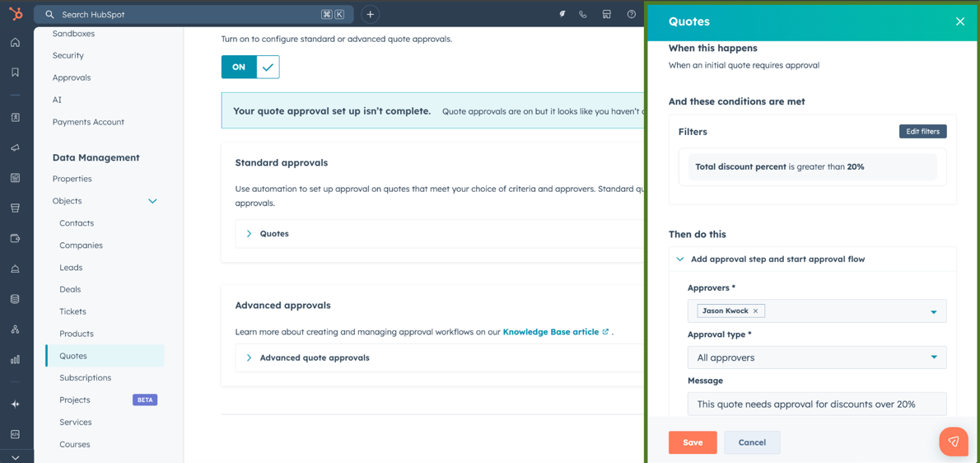
Task: Open the Marketplace storefront icon
Action: [x=607, y=14]
